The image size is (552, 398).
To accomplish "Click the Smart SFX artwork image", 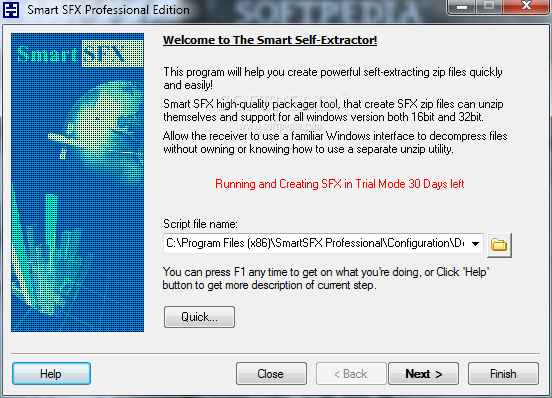I will pyautogui.click(x=77, y=182).
